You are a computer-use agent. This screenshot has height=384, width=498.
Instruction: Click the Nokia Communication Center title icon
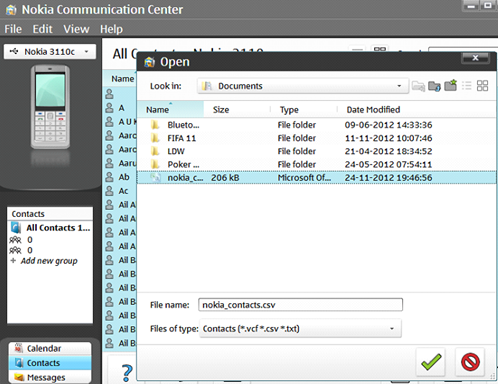11,10
